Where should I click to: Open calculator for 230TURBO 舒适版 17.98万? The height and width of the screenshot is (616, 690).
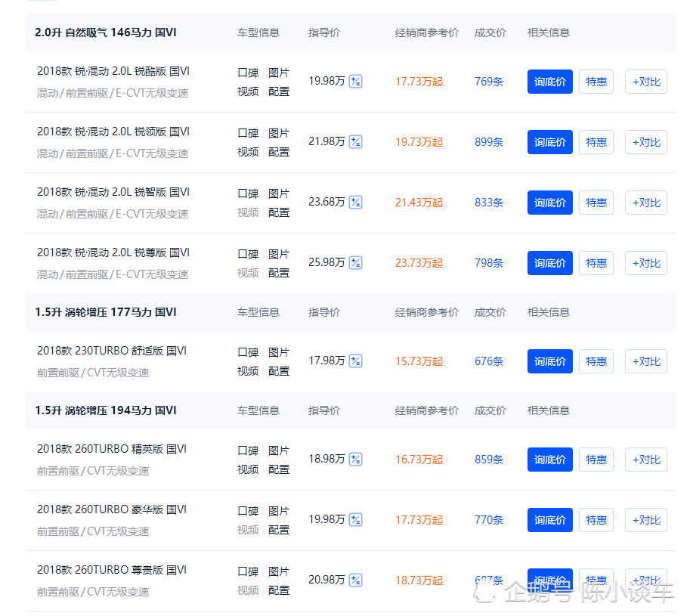coord(356,361)
